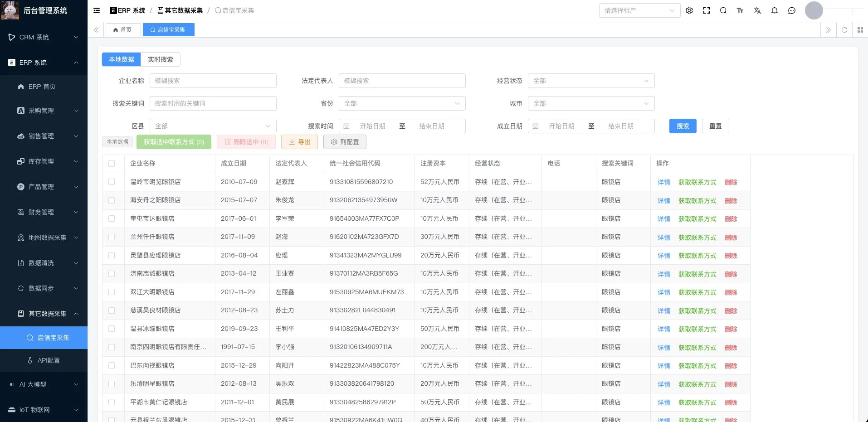The image size is (868, 422).
Task: Open the 请选择租户 tenant dropdown
Action: (639, 10)
